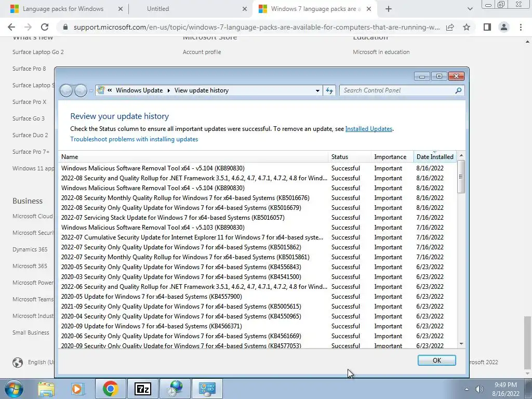Viewport: 532px width, 399px height.
Task: Open Troubleshoot problems with installing updates link
Action: (134, 139)
